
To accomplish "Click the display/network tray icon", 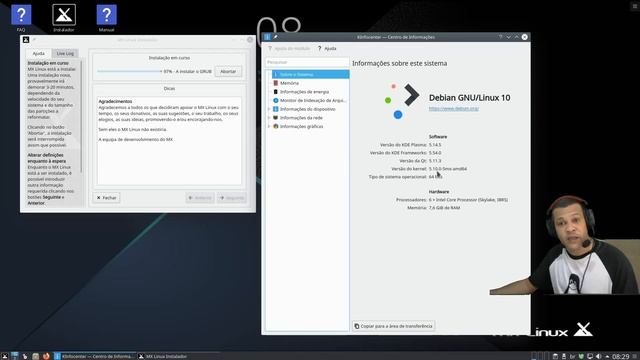I will (590, 356).
